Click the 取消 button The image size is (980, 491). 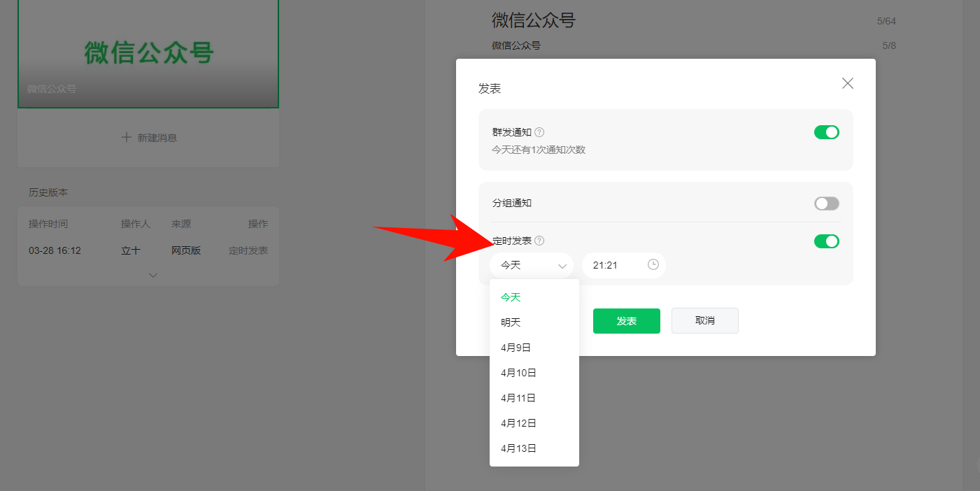click(x=705, y=320)
